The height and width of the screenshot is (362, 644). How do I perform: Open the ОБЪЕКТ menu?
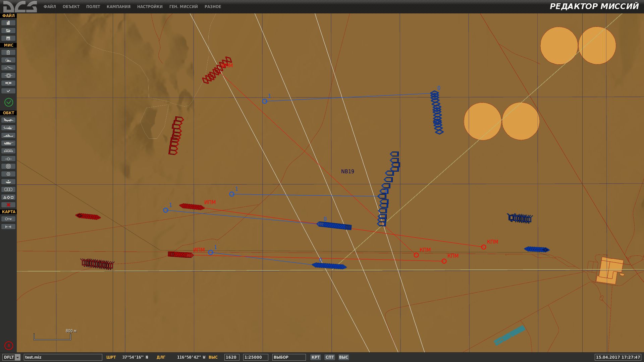click(71, 7)
